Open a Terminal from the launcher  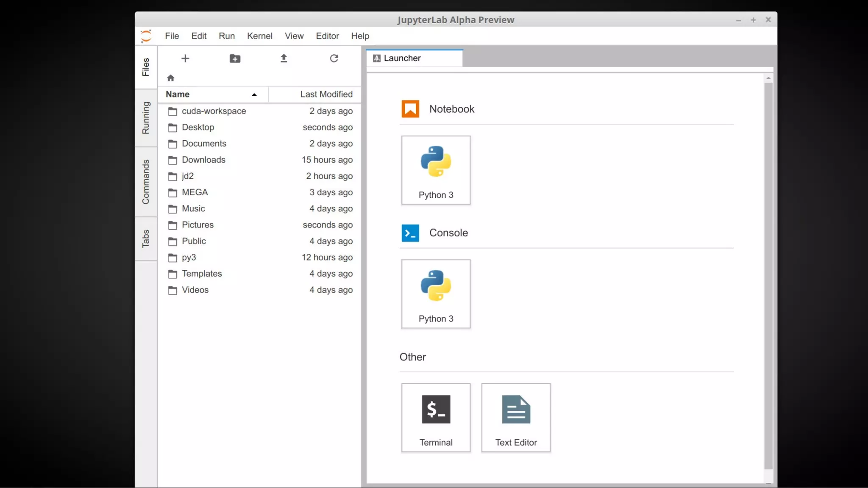tap(436, 417)
